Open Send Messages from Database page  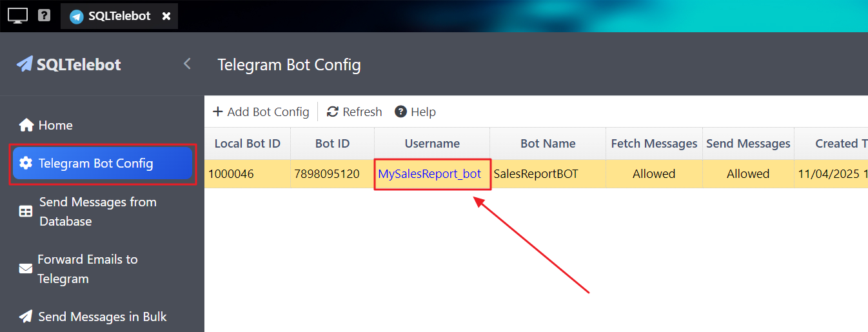coord(97,211)
